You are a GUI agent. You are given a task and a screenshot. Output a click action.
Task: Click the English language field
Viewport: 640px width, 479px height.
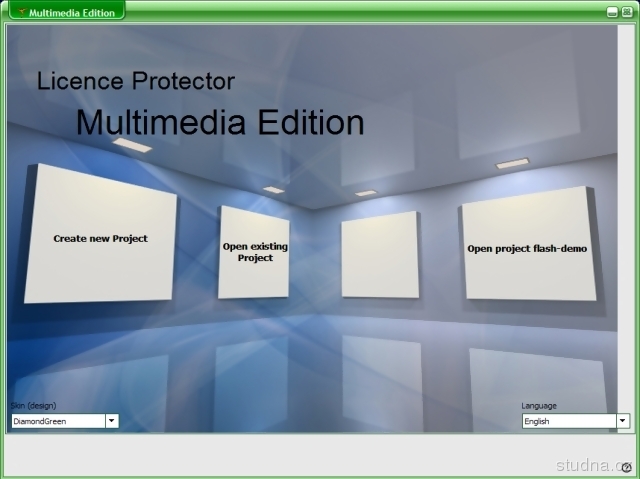pyautogui.click(x=569, y=421)
